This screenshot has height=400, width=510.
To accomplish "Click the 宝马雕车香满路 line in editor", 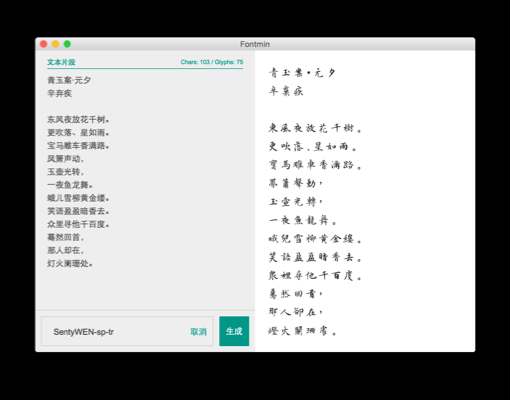I will (78, 146).
